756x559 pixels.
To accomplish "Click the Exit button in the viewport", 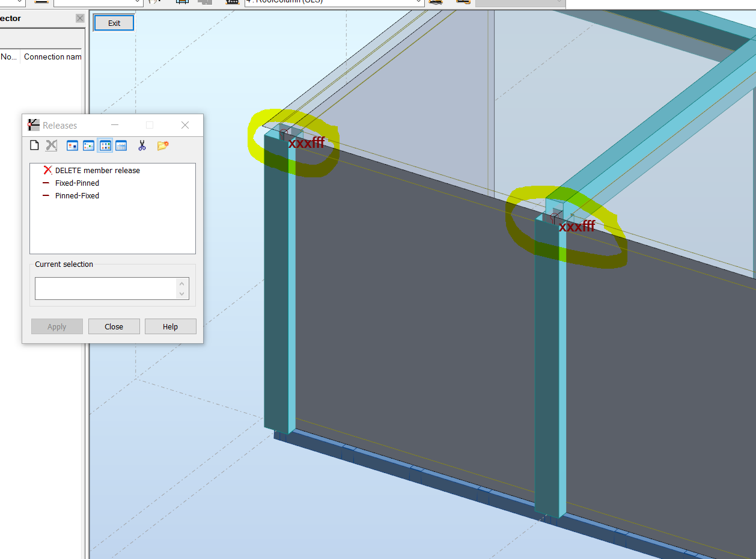I will 114,22.
